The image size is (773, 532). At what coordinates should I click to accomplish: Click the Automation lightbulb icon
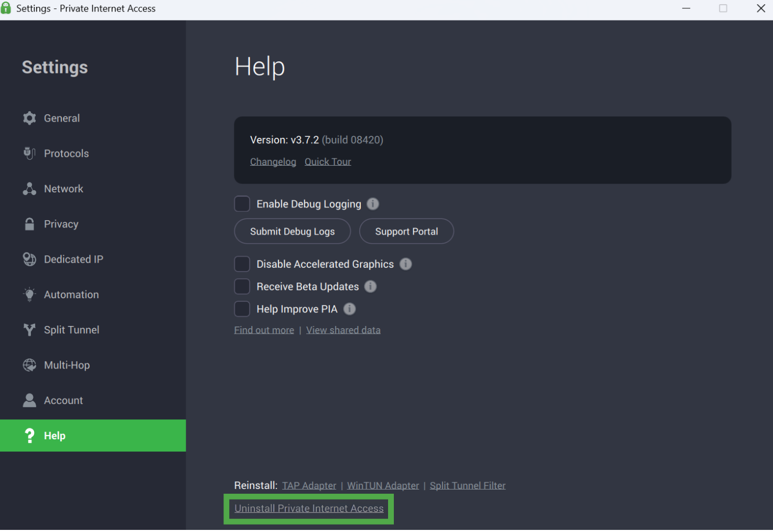tap(29, 294)
